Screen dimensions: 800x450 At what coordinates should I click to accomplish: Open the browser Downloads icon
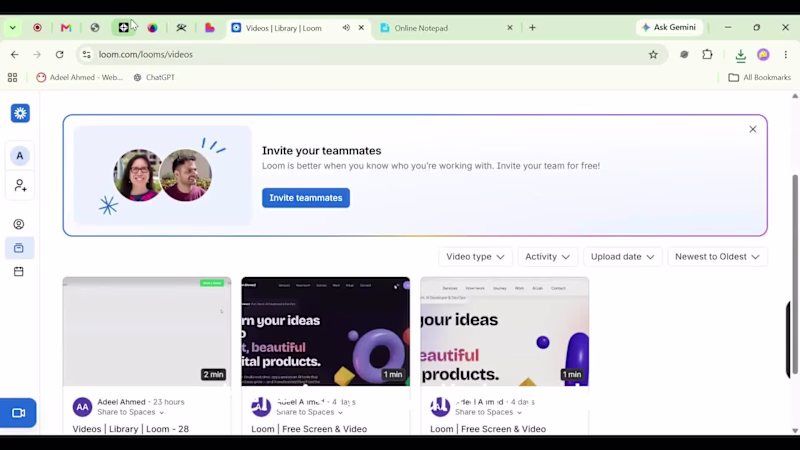[740, 55]
